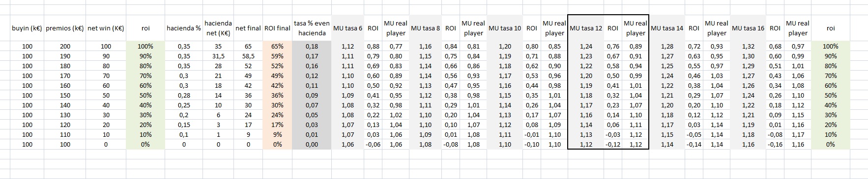Select the "MU tasa 14" header cell

coord(667,28)
